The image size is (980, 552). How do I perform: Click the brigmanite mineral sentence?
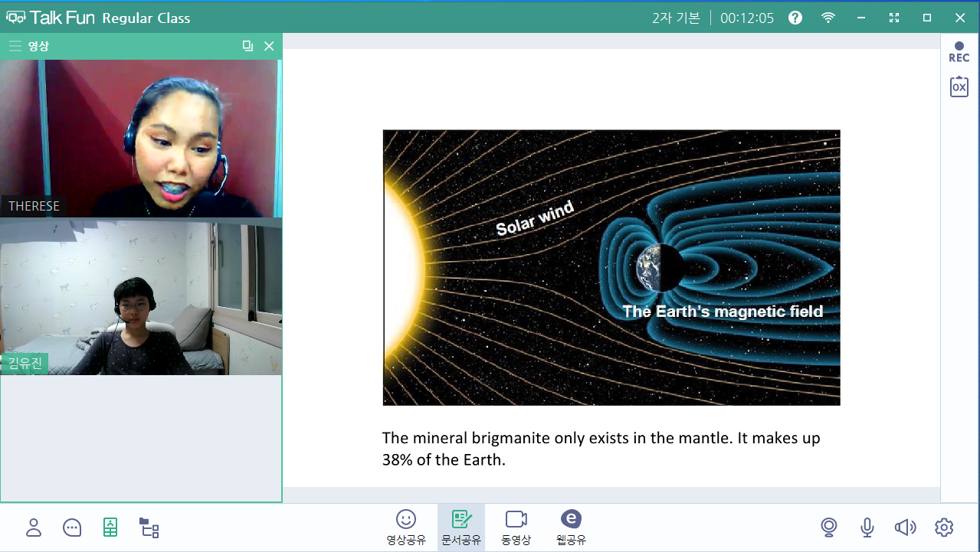pos(601,449)
